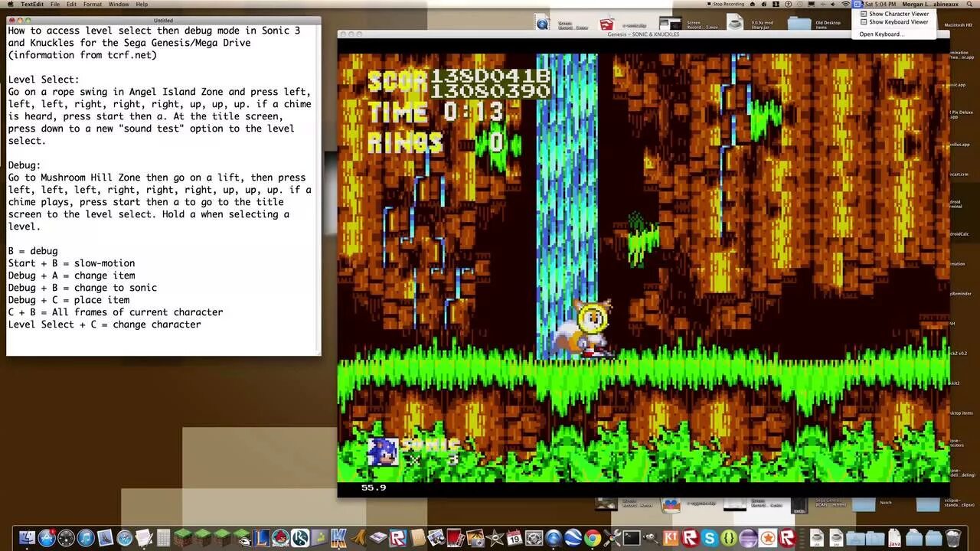Open Safari compass icon in dock
Screen dimensions: 980x551
pyautogui.click(x=124, y=537)
